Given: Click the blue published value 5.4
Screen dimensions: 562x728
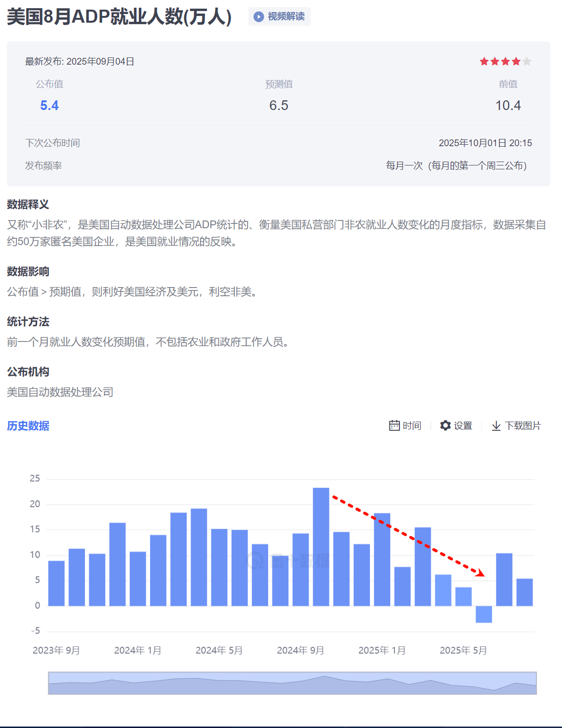Looking at the screenshot, I should 49,105.
